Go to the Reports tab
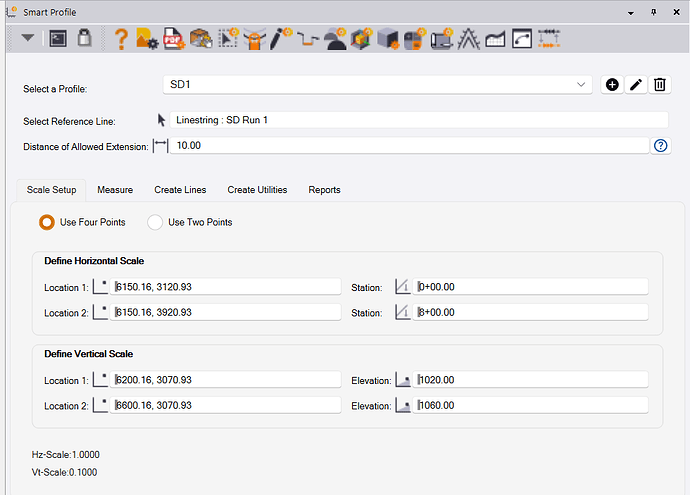Viewport: 690px width, 495px height. pyautogui.click(x=324, y=190)
